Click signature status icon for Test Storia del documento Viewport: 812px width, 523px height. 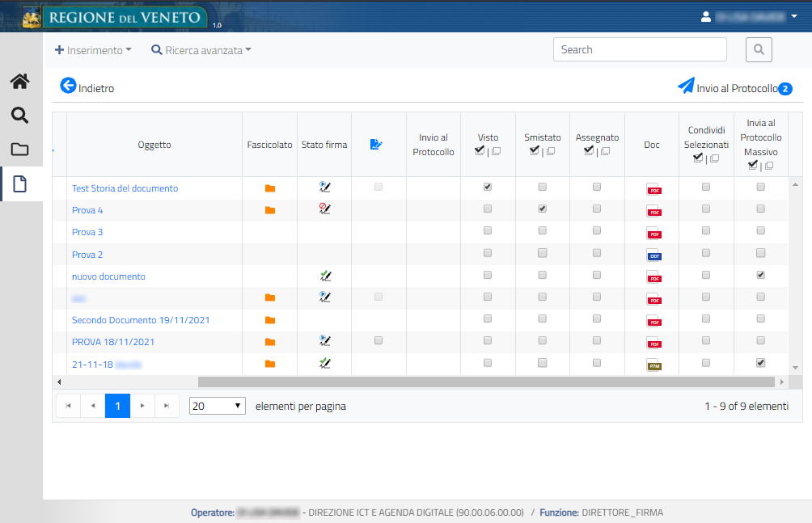324,187
